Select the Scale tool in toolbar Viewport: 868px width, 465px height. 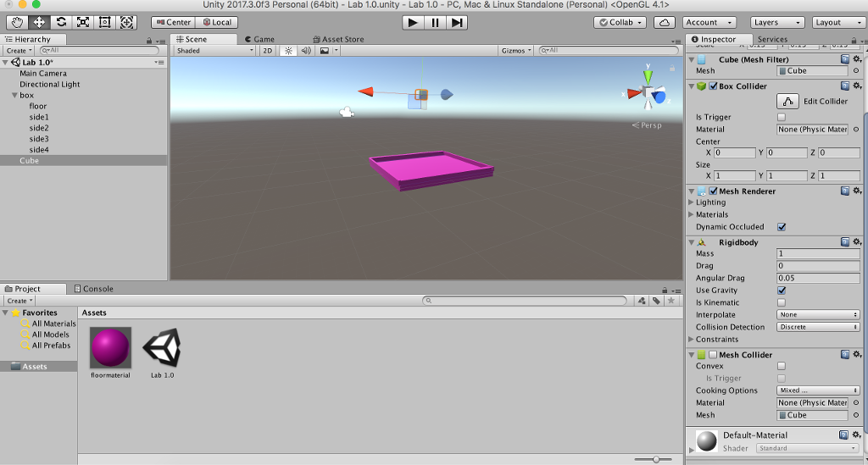(x=83, y=22)
